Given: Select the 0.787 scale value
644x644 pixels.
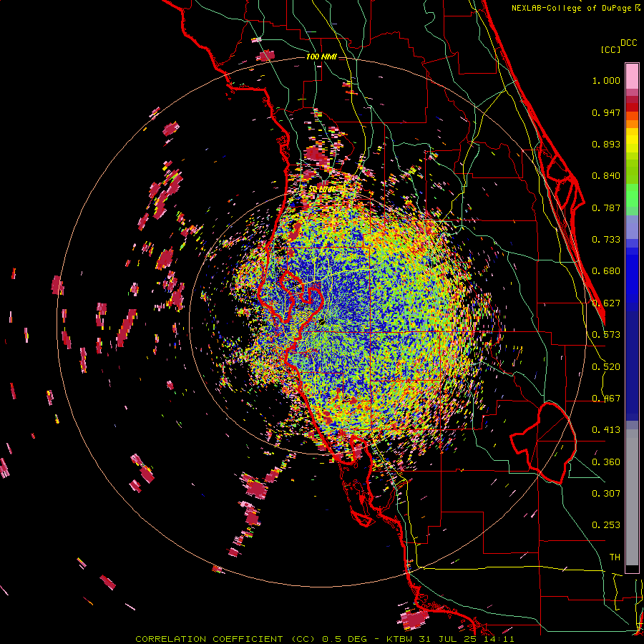Looking at the screenshot, I should (x=606, y=208).
